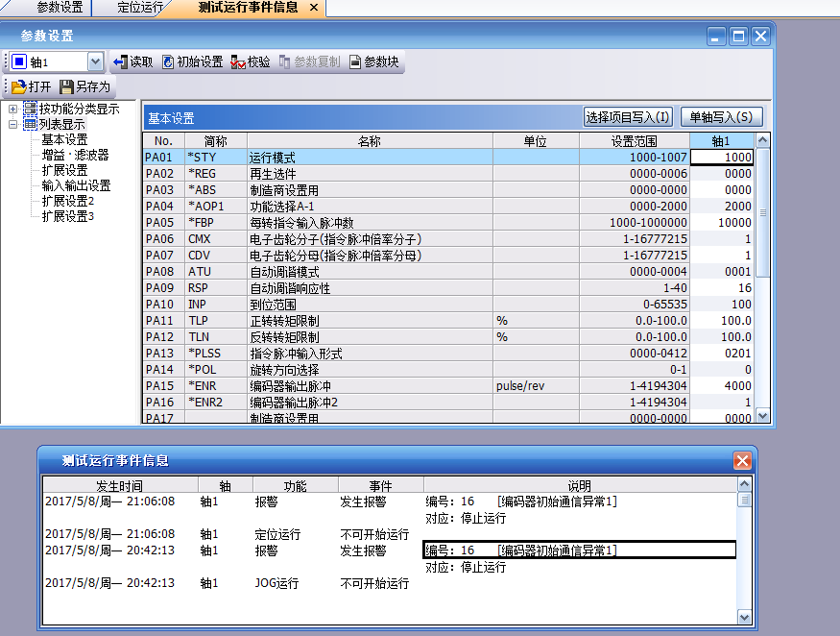Click the 读取 (Read) toolbar icon
840x636 pixels.
120,61
